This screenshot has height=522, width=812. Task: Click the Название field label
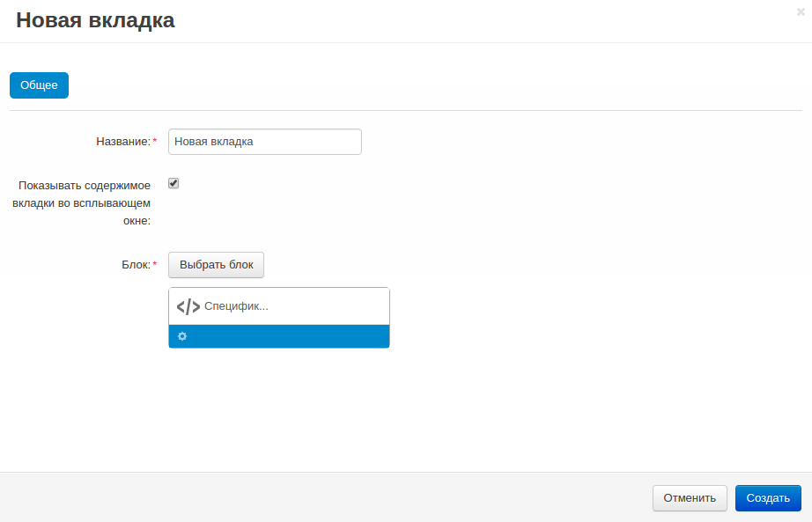tap(122, 142)
